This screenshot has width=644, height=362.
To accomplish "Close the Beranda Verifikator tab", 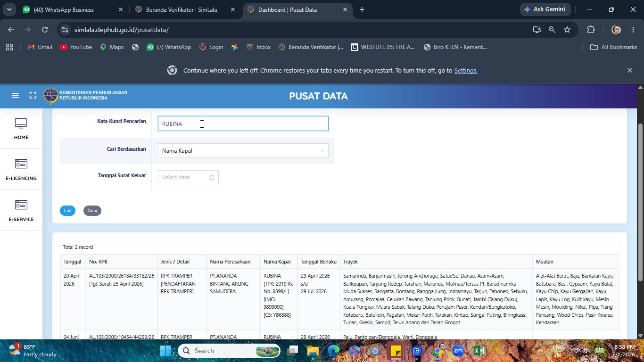I will [233, 9].
